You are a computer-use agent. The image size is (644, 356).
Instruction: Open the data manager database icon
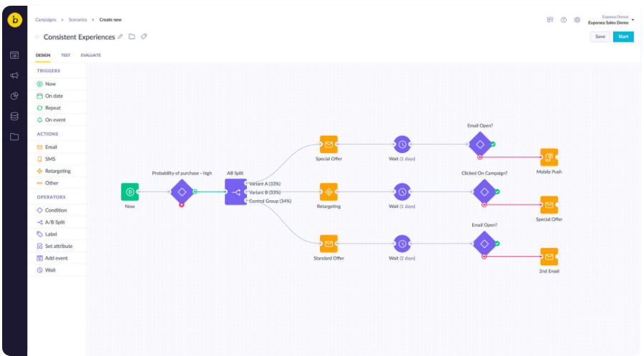pos(14,117)
